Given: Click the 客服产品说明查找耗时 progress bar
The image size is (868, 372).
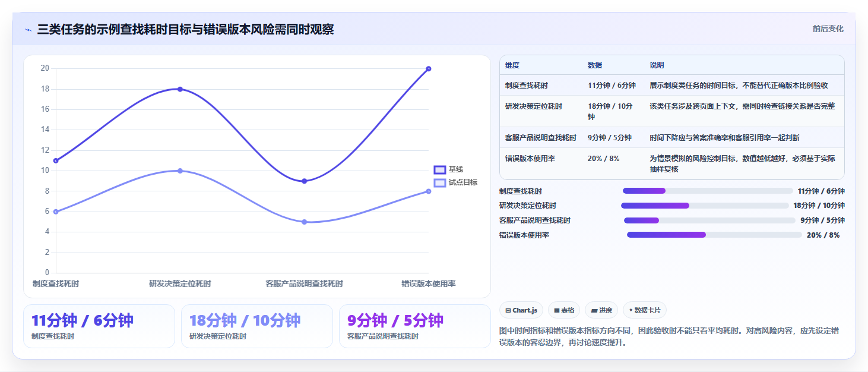Looking at the screenshot, I should tap(709, 220).
